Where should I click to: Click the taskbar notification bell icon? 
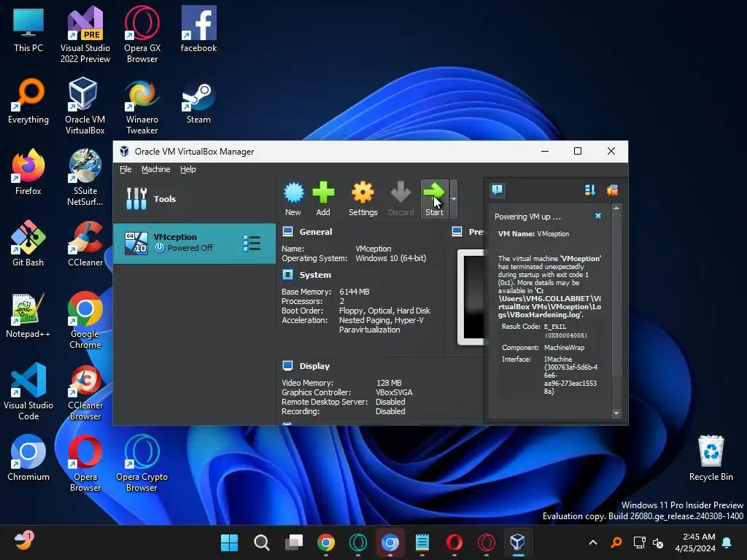tap(727, 542)
